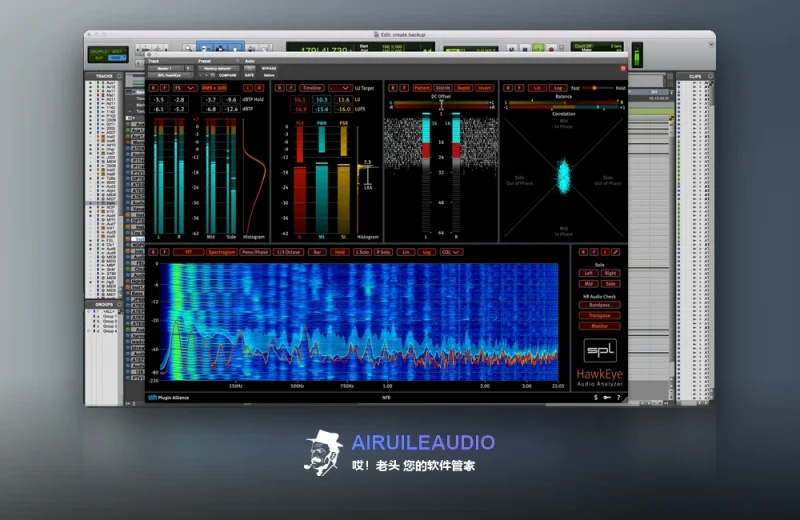This screenshot has width=800, height=520.
Task: Select Pattern mode in bit meter
Action: (x=421, y=88)
